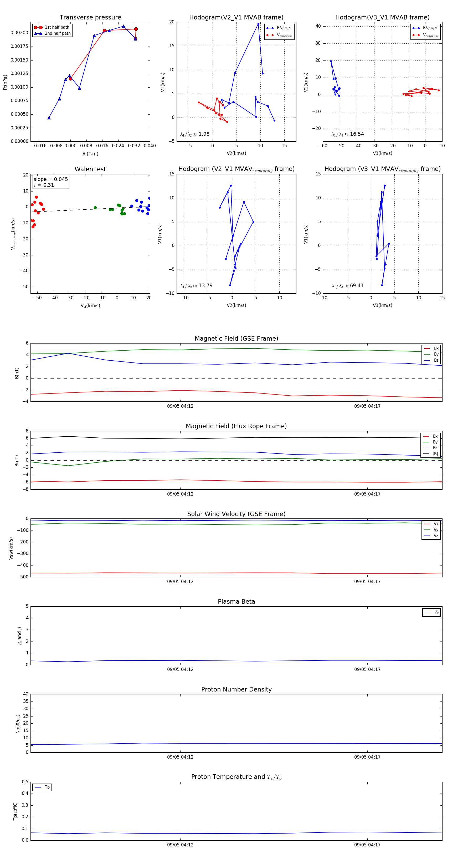This screenshot has height=868, width=473.
Task: Click the 'Proton Number Density' title
Action: (236, 689)
